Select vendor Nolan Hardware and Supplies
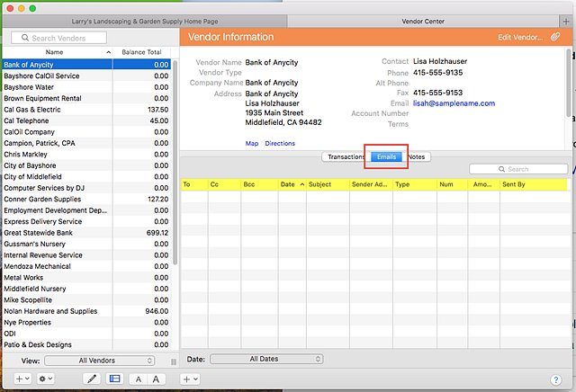Screen dimensions: 576x392 coord(86,311)
